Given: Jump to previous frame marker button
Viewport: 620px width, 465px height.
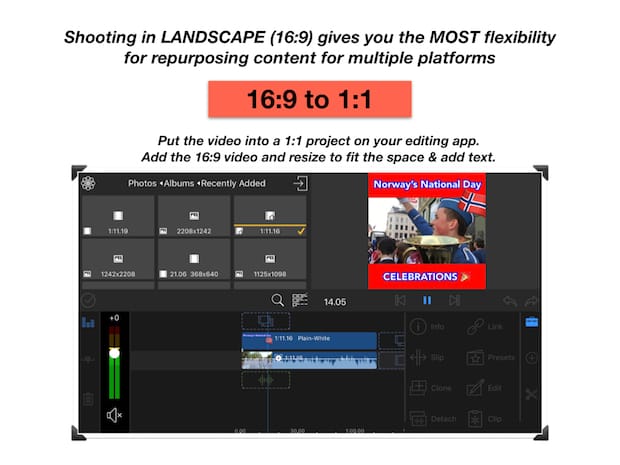Looking at the screenshot, I should pos(400,300).
